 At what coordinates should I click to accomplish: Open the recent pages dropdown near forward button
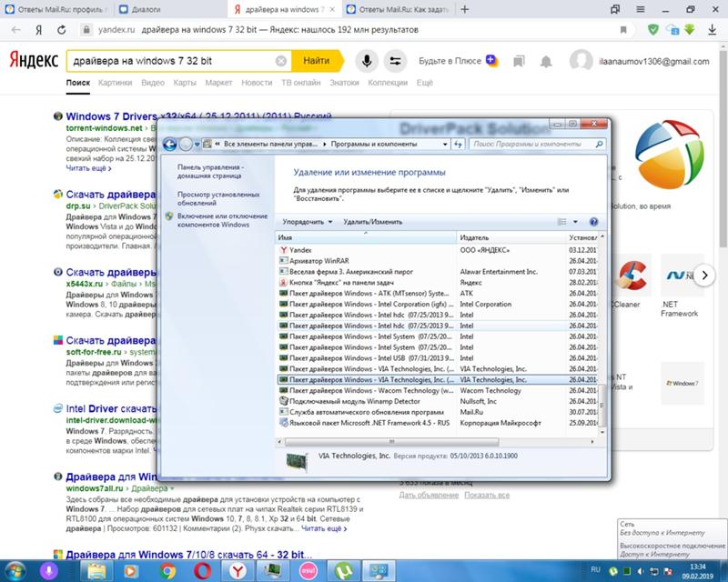197,145
